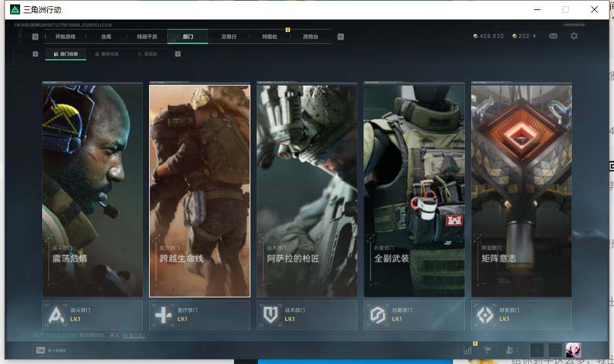
Task: Open the 开始游戏 tab
Action: pyautogui.click(x=65, y=36)
